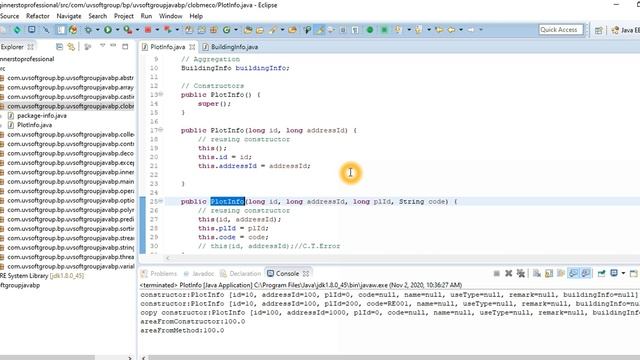Image resolution: width=640 pixels, height=360 pixels.
Task: Click the red Terminate square in main toolbar
Action: [x=148, y=29]
